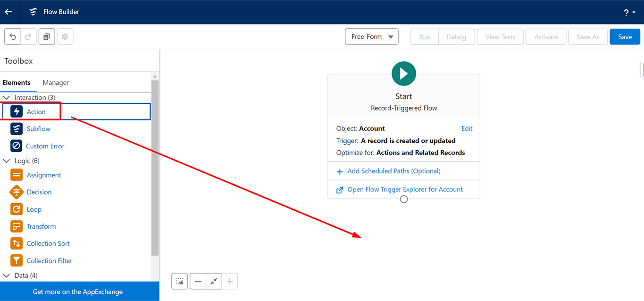Click the right-edge panel handle

642,69
